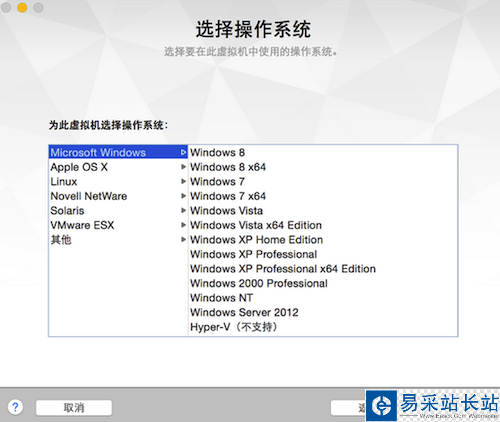The image size is (500, 422).
Task: Open the help question mark icon
Action: click(15, 407)
